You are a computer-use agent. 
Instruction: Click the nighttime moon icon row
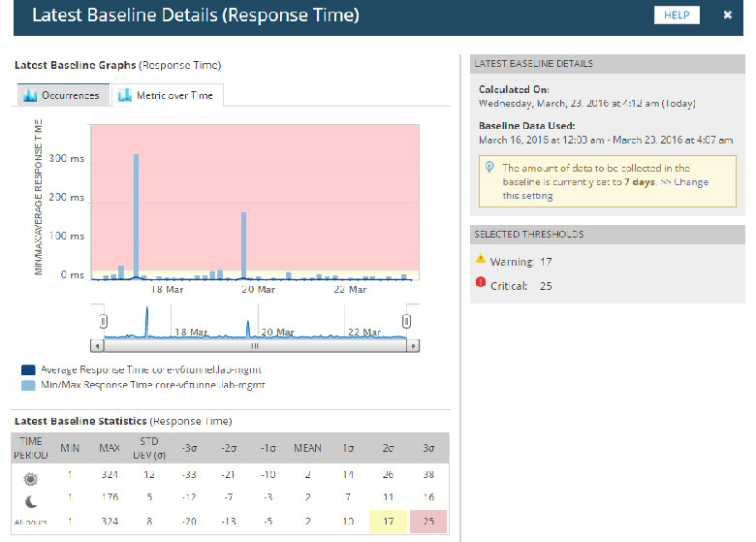(x=29, y=500)
